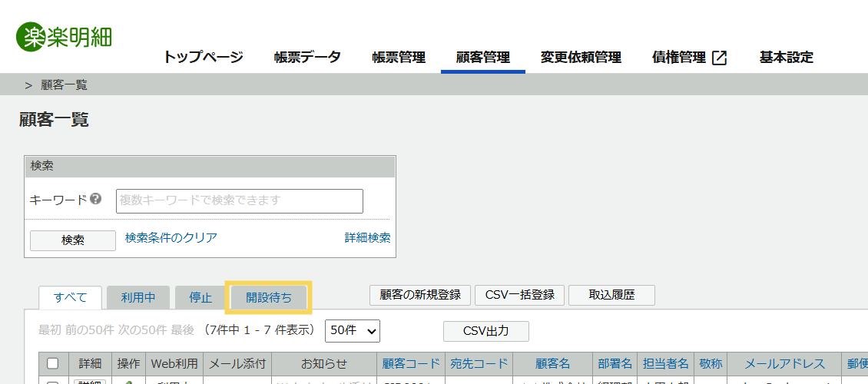Viewport: 868px width, 384px height.
Task: Select the 変更依頼管理 menu item
Action: tap(581, 58)
